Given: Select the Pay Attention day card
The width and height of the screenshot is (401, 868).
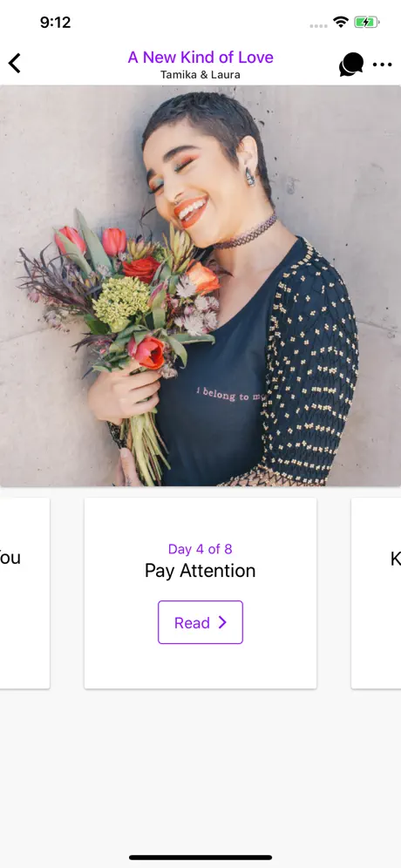Looking at the screenshot, I should point(200,593).
